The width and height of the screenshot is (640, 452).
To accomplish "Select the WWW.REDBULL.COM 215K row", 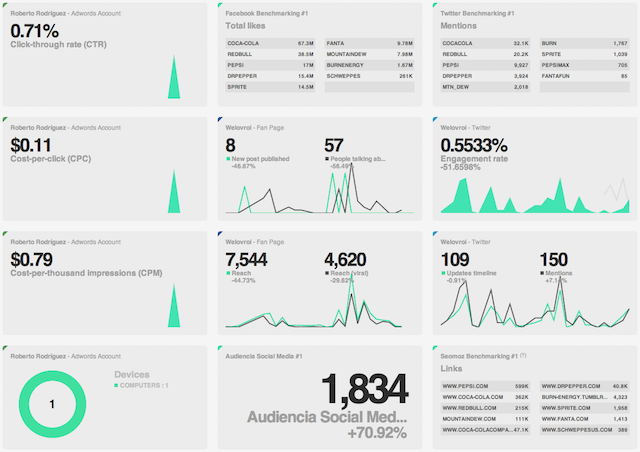I will 485,408.
